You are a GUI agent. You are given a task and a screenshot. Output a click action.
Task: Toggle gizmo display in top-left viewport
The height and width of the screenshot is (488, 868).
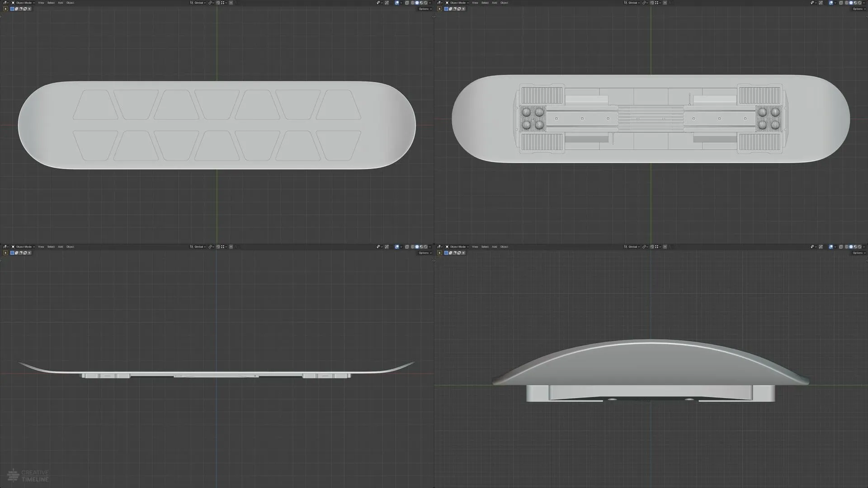387,3
